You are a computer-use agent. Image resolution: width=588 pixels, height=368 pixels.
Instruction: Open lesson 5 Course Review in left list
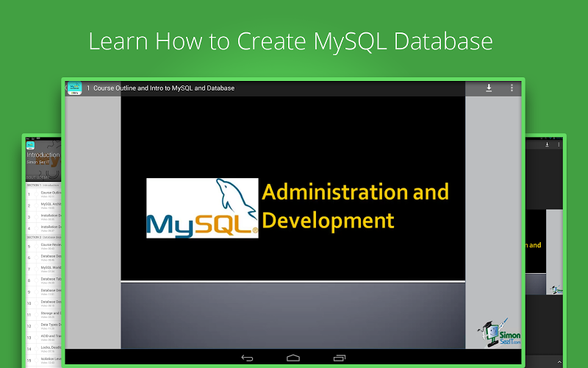click(x=43, y=247)
